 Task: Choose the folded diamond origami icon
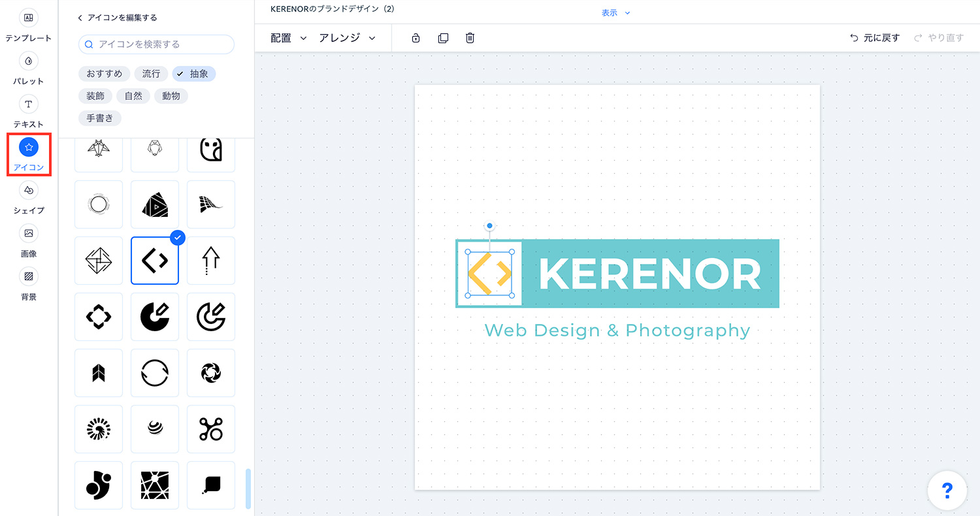tap(99, 261)
